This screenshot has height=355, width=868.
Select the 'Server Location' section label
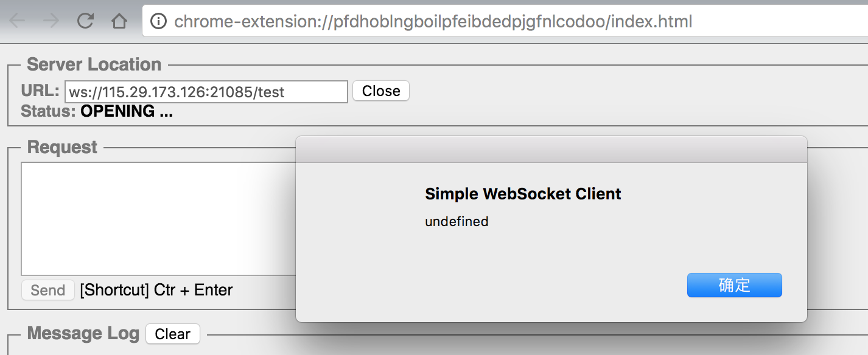click(x=94, y=64)
